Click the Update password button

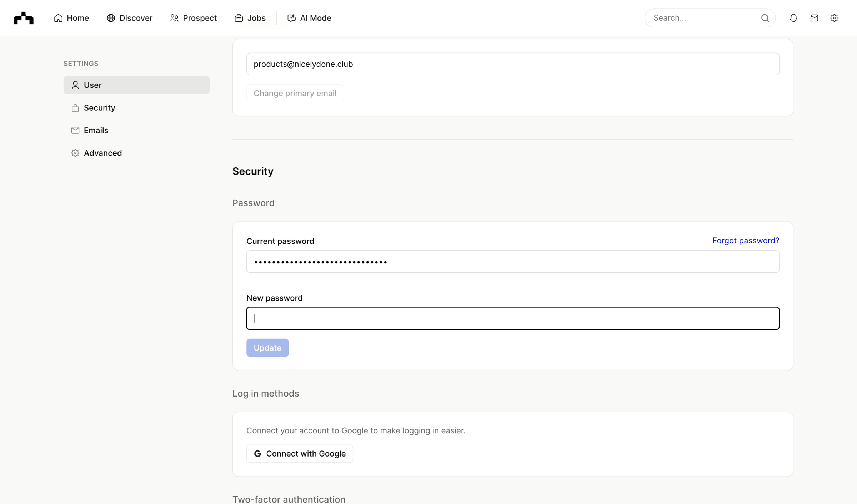(x=267, y=348)
